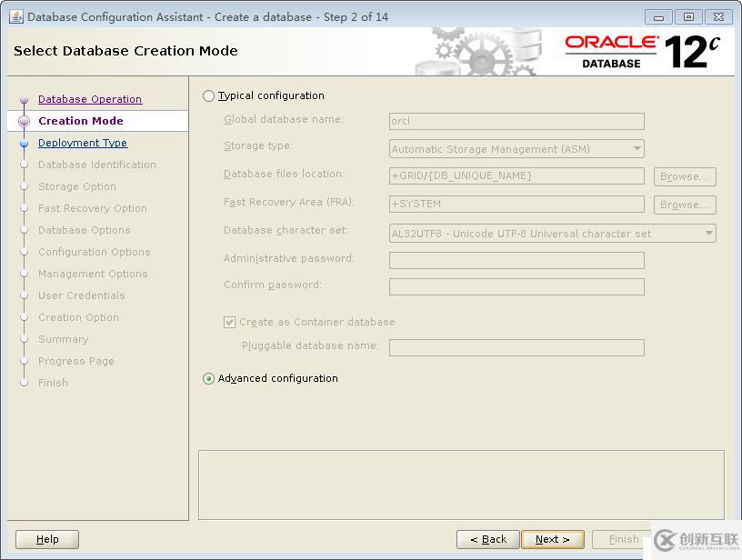Click the Database character set label
Viewport: 742px width, 560px height.
[x=286, y=230]
